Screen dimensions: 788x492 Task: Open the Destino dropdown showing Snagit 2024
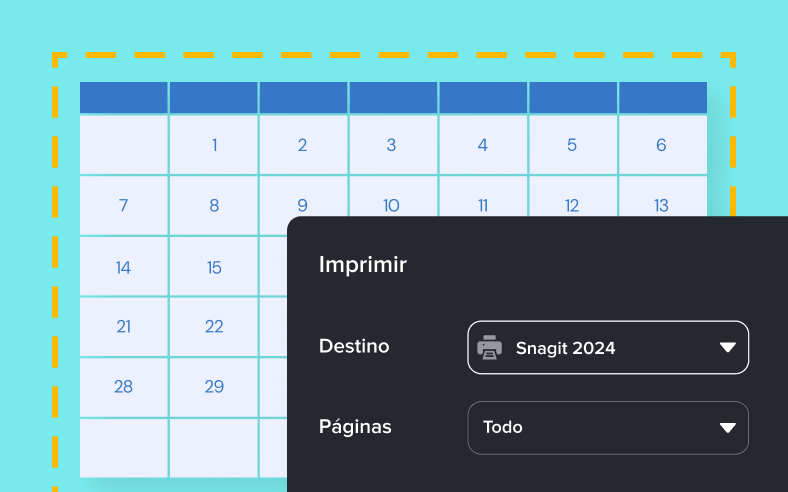(608, 347)
